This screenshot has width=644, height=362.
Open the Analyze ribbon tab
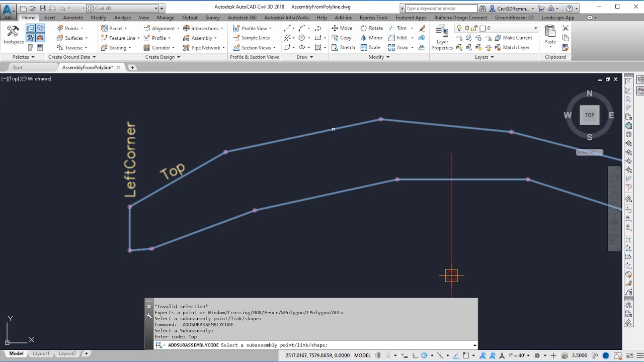123,18
